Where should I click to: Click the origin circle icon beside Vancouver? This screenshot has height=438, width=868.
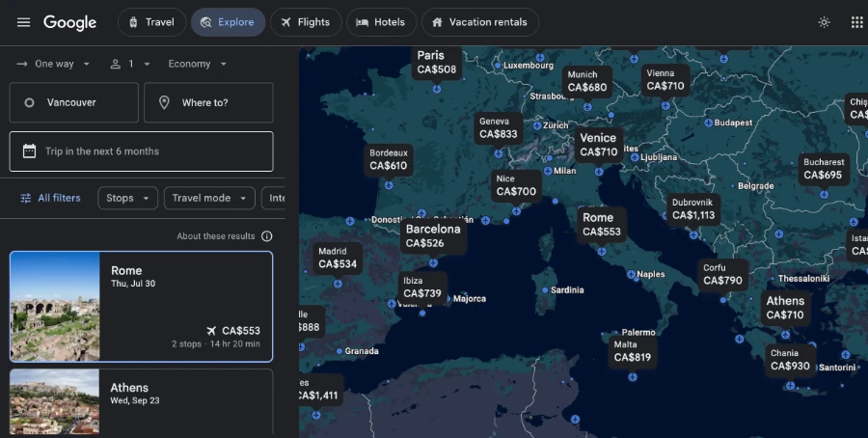29,102
